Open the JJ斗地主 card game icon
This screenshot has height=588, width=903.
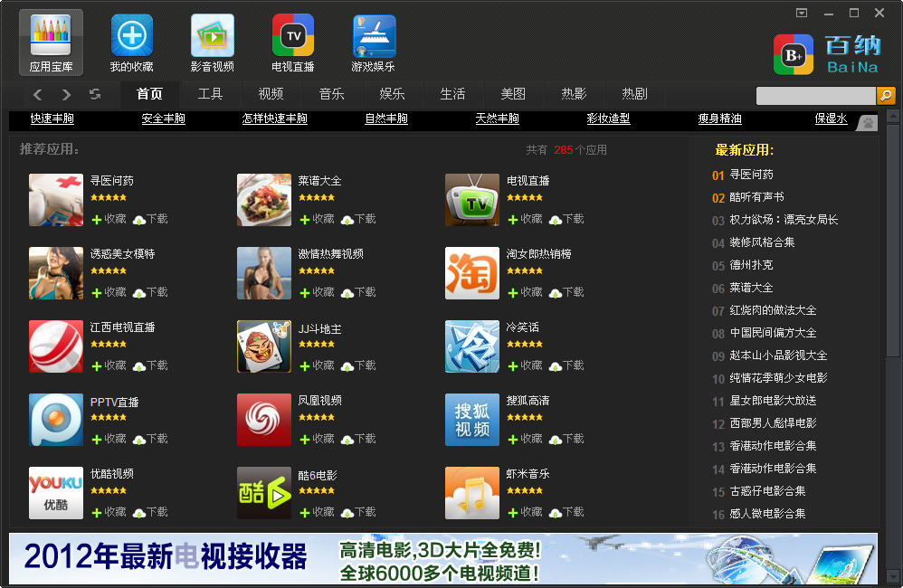(264, 346)
